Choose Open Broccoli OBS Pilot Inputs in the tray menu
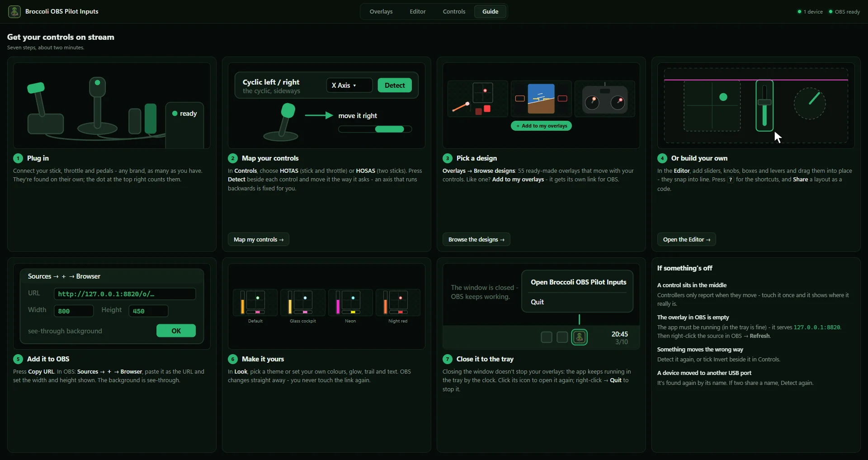 click(x=578, y=282)
